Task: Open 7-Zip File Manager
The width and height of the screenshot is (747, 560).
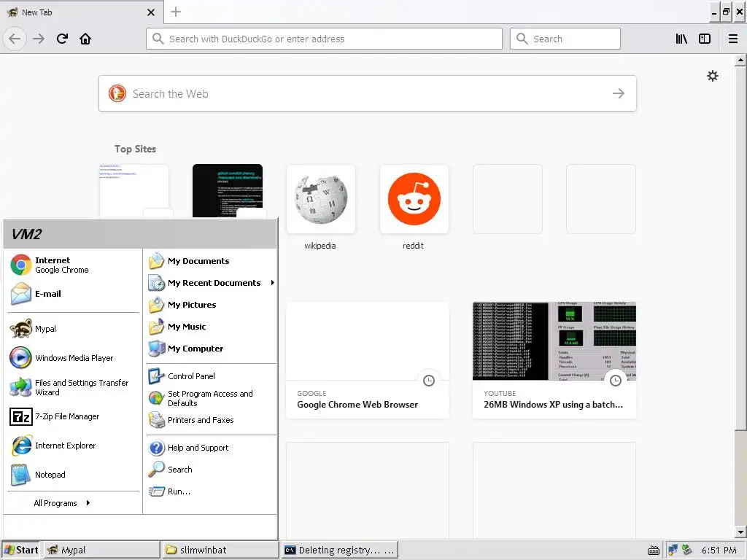Action: click(x=74, y=416)
